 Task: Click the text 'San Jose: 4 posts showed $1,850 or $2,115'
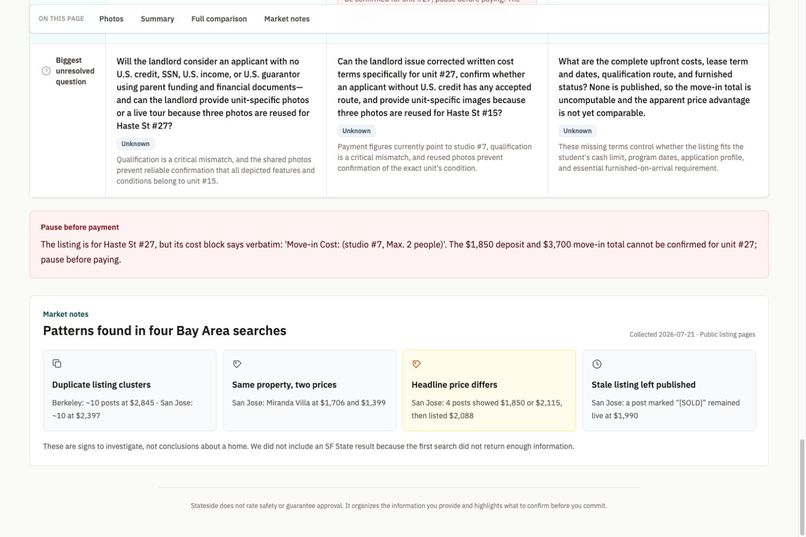click(486, 403)
